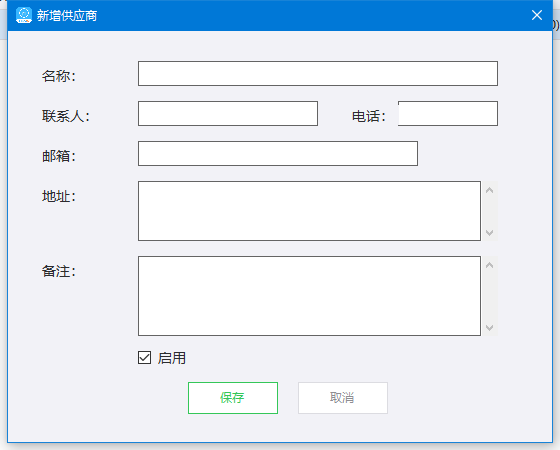This screenshot has height=450, width=560.
Task: Click the 联系人 label
Action: click(66, 116)
